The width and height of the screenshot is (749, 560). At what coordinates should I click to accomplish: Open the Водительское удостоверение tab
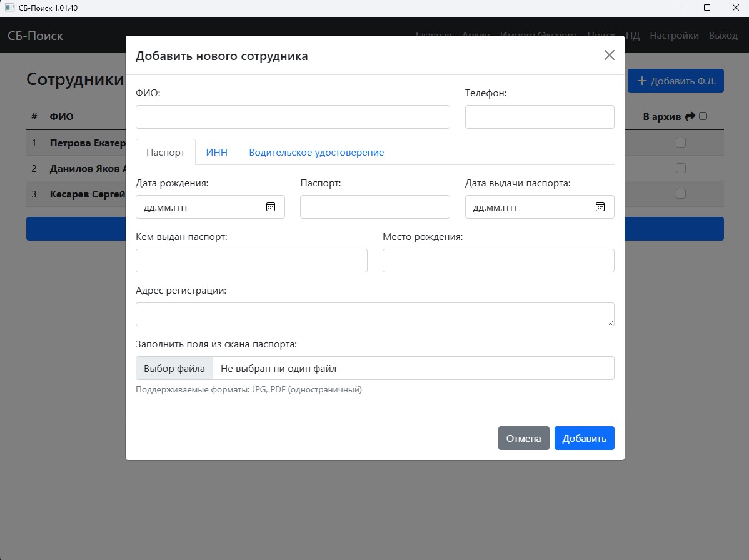click(316, 152)
